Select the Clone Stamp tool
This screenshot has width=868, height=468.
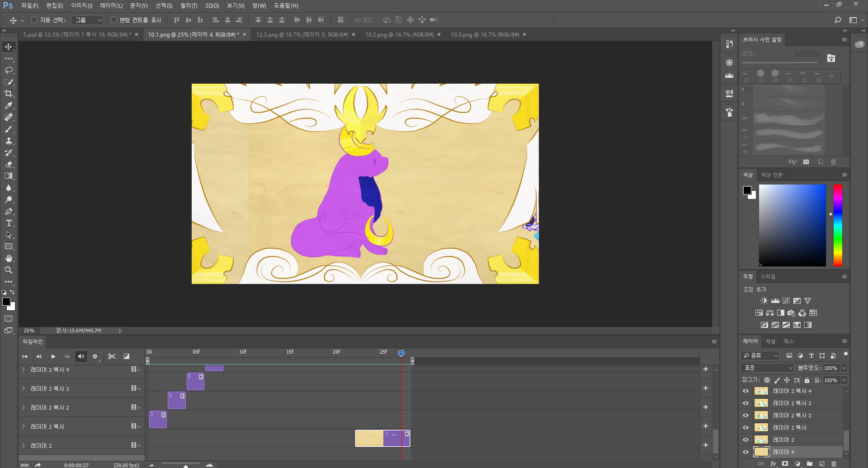[9, 141]
